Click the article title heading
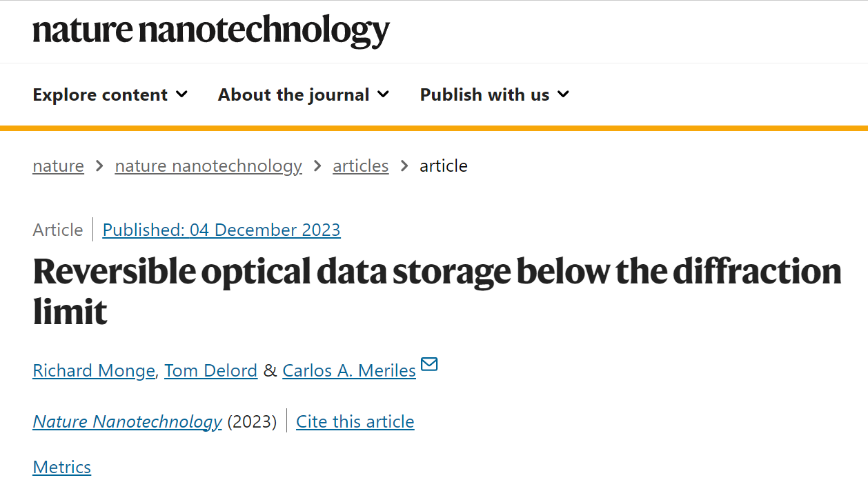868x500 pixels. click(x=437, y=292)
